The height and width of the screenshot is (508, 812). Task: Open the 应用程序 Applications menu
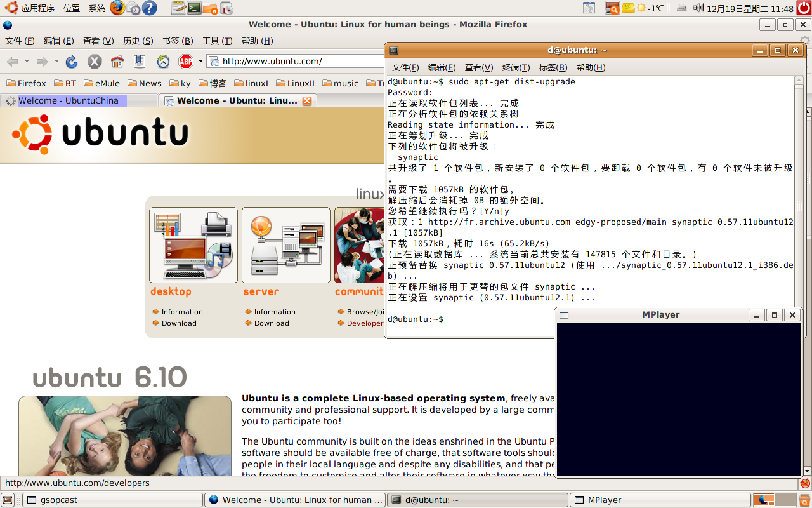coord(29,8)
